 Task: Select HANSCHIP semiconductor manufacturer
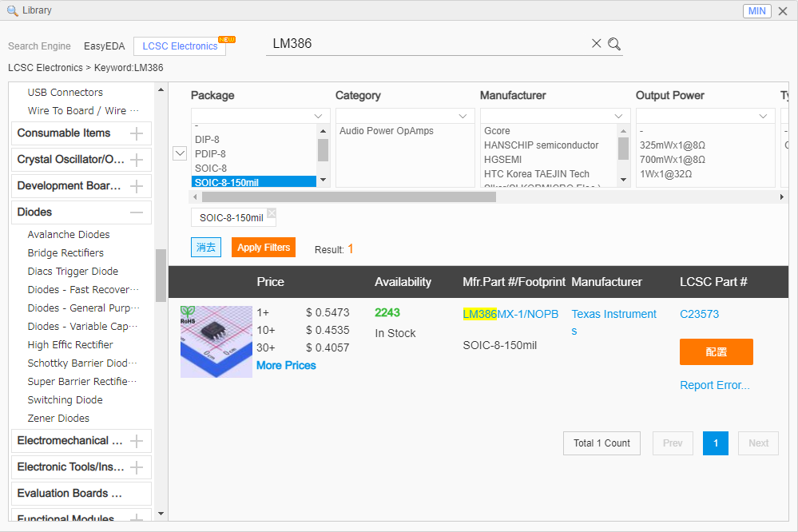pos(541,145)
